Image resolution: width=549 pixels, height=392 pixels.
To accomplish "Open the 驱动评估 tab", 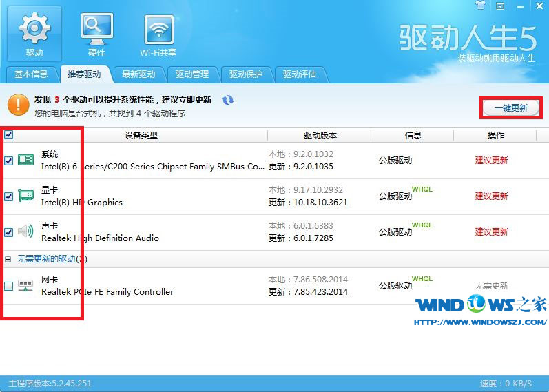I will point(300,74).
